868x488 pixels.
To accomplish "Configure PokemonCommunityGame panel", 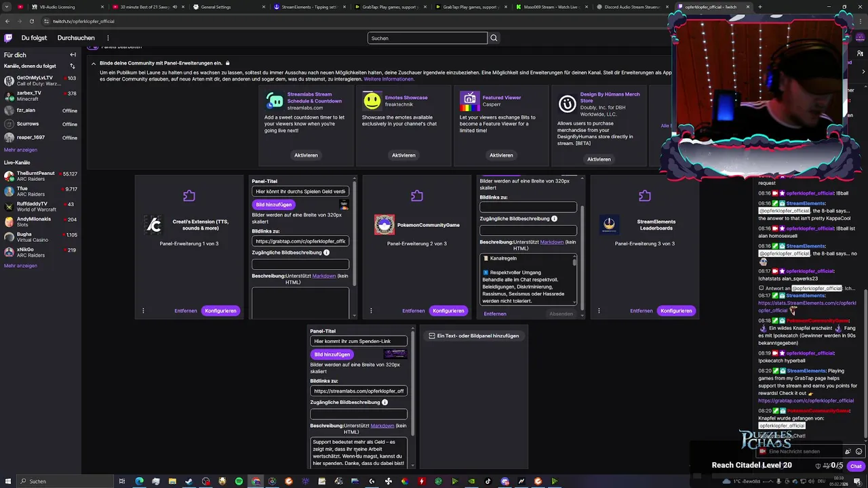I will coord(448,311).
